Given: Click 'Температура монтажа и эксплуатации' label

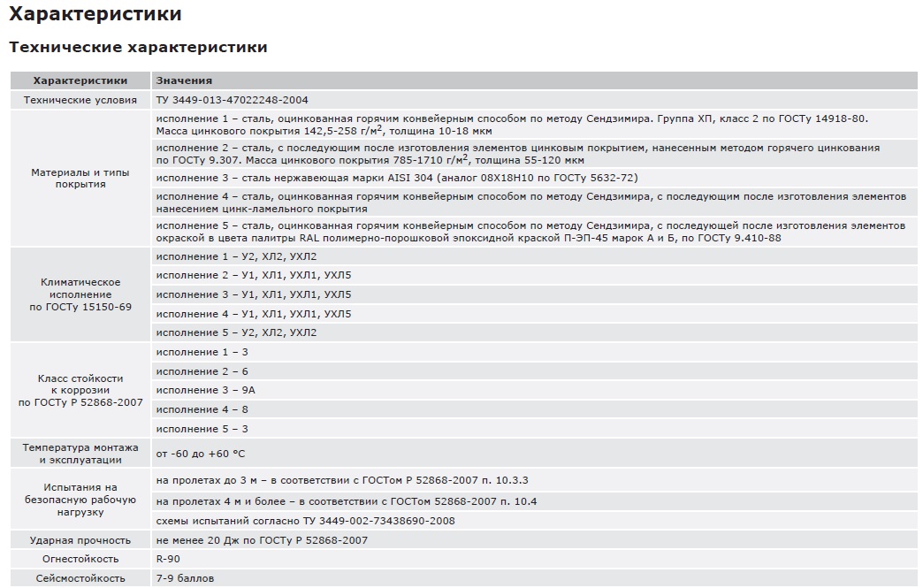Looking at the screenshot, I should coord(80,454).
